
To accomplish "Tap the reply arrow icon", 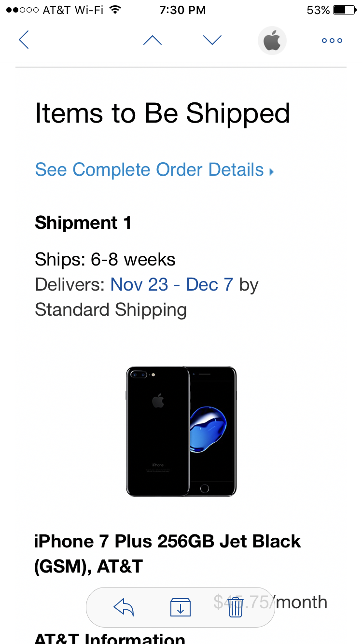I will click(124, 607).
